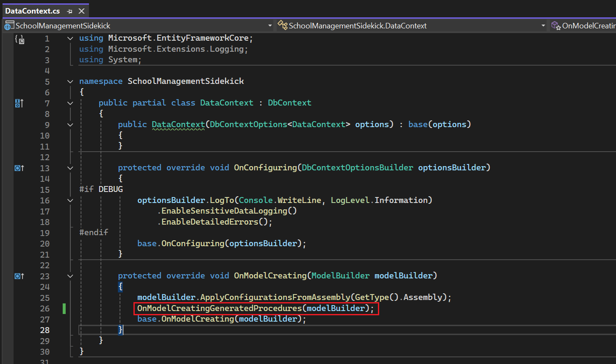The image size is (616, 364).
Task: Collapse the OnConfiguring method at line 13
Action: pos(70,168)
